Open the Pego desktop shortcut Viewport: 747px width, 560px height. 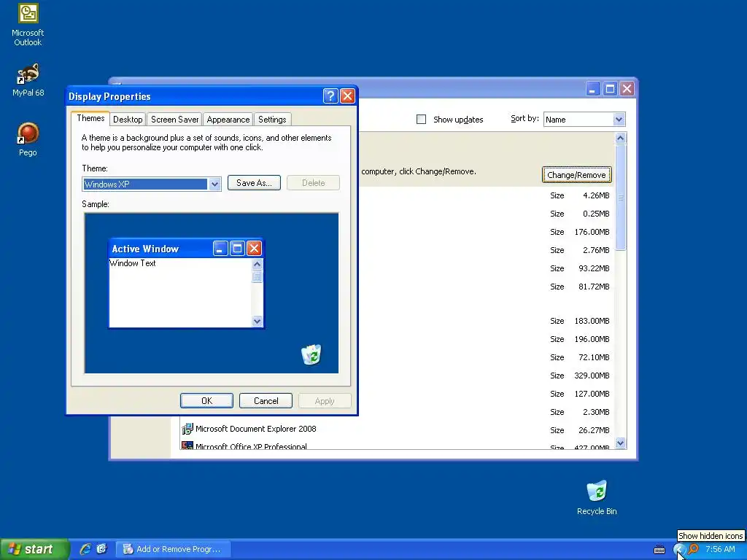tap(28, 139)
